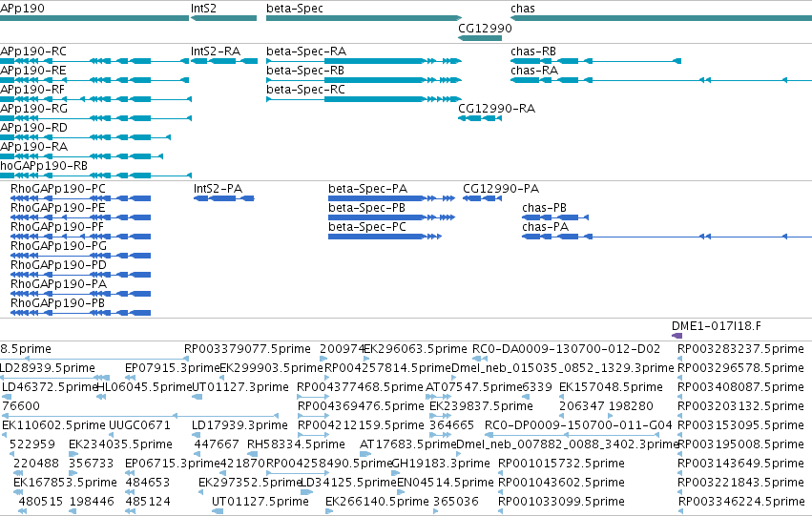Click protein RhoGAPp190-PE
Viewport: 812px width, 516px height.
point(80,217)
